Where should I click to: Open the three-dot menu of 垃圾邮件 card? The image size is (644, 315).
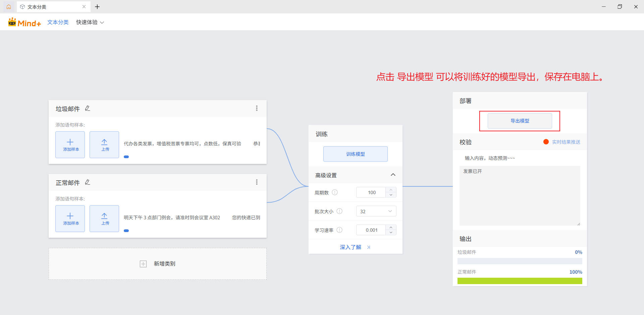point(257,108)
